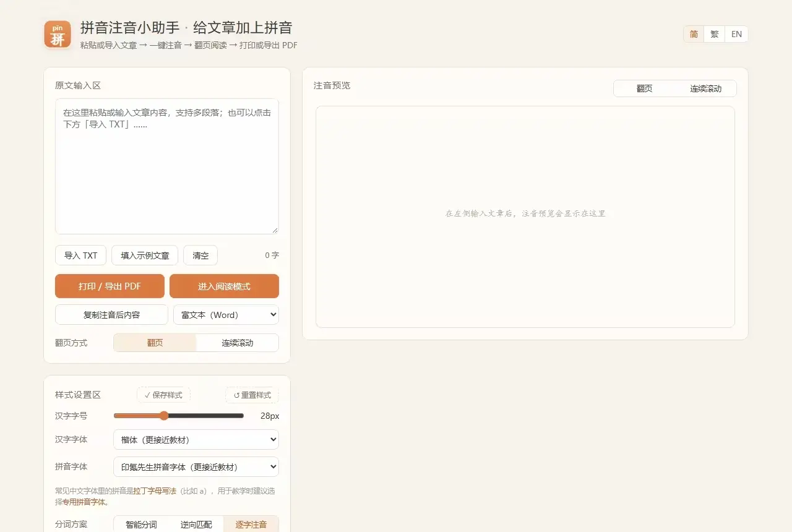Click ↺ 重置样式 button

pos(252,395)
